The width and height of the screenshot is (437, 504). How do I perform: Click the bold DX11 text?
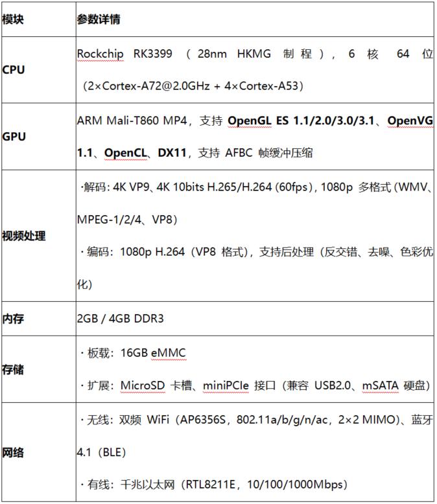tap(172, 153)
